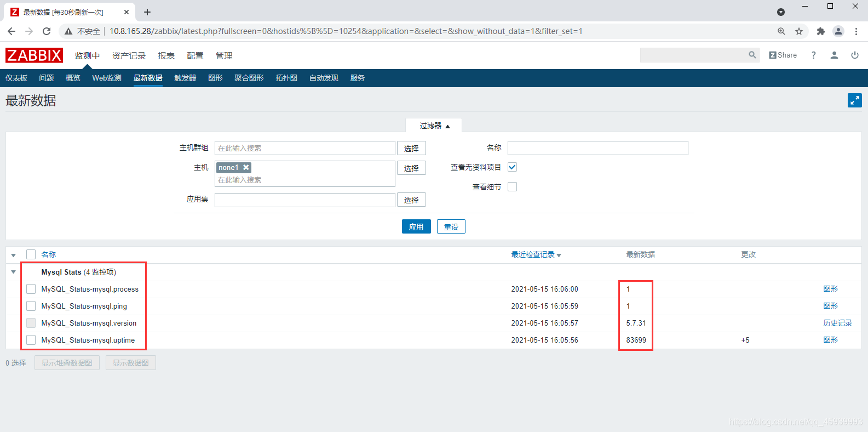
Task: Open the Triggers submenu
Action: point(185,78)
